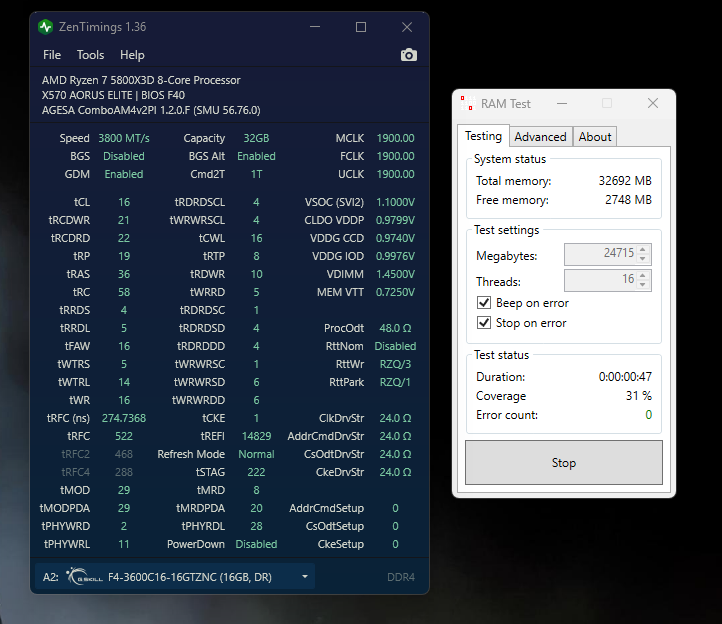Click the AMD Ryzen 7 5800X3D processor text

141,80
